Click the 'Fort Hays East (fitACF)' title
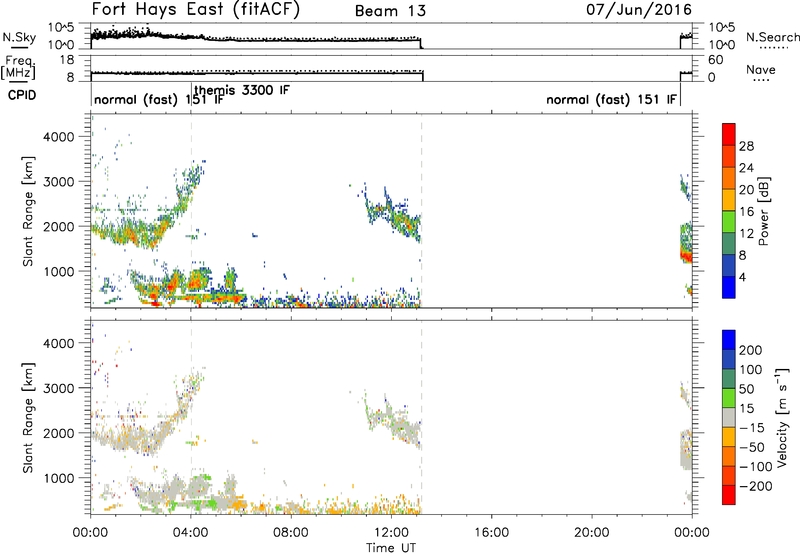800x554 pixels. (x=195, y=10)
